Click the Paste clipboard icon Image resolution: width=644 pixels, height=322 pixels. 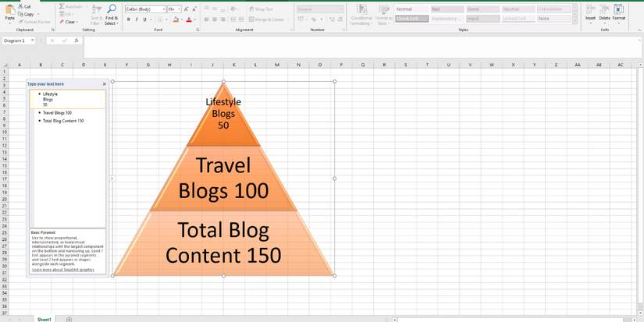coord(10,11)
